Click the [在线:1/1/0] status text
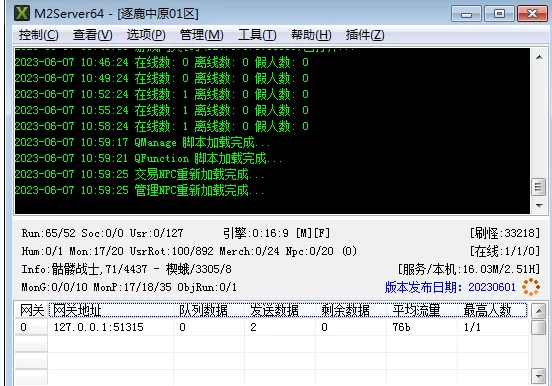The width and height of the screenshot is (552, 386). tap(504, 251)
